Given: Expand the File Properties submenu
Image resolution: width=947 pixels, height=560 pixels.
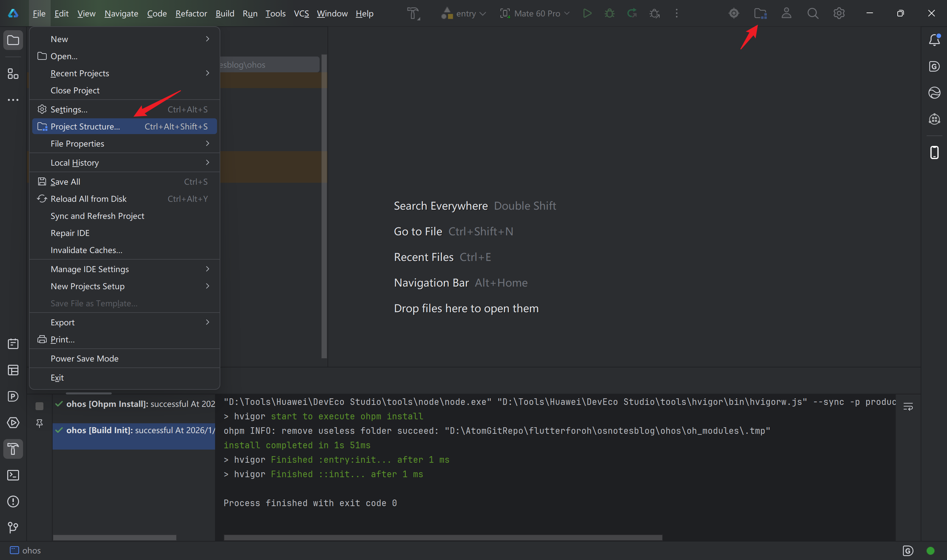Looking at the screenshot, I should [125, 143].
